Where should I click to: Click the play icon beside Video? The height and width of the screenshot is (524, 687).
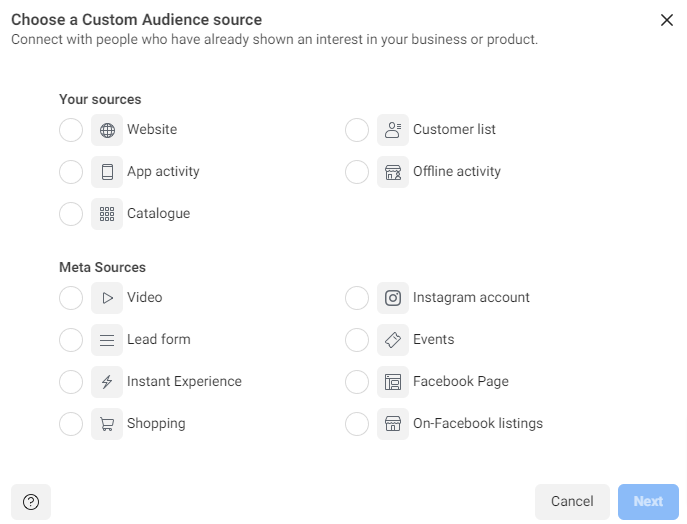(x=107, y=298)
